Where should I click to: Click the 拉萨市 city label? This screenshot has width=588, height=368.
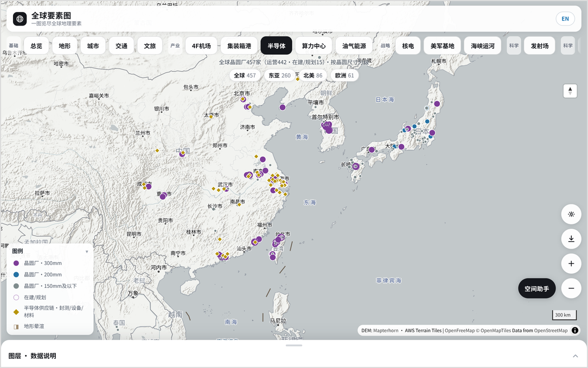pyautogui.click(x=42, y=193)
